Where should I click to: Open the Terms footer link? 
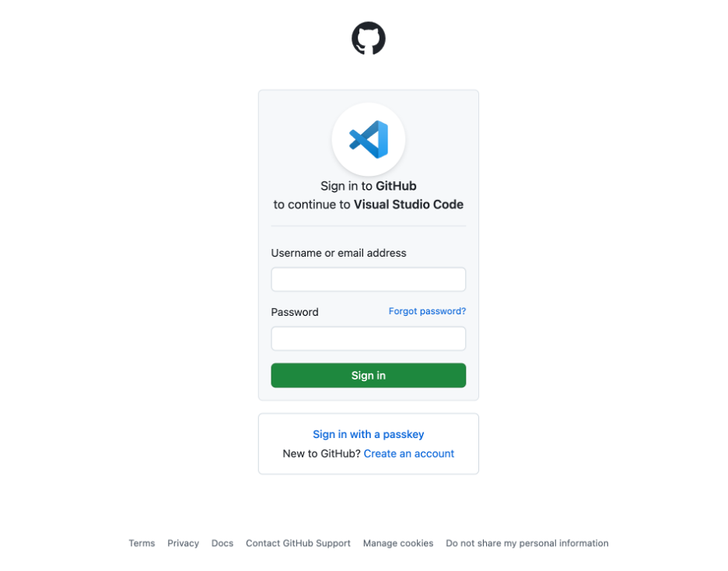(142, 543)
